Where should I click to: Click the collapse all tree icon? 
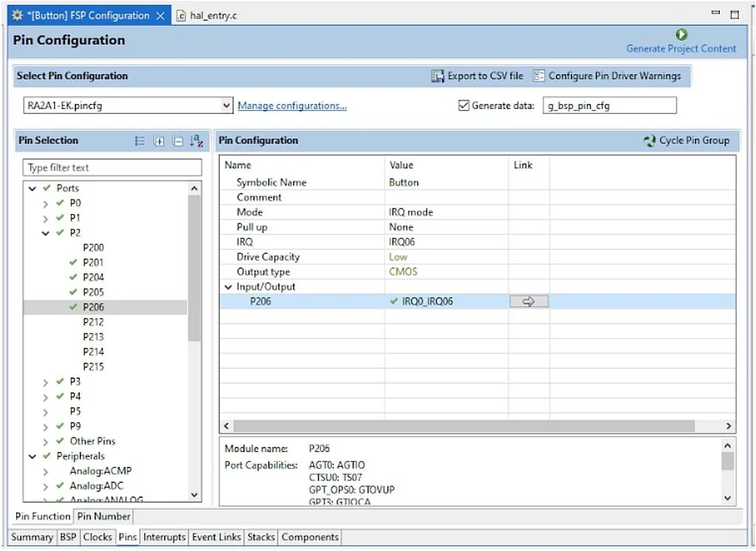click(x=178, y=141)
